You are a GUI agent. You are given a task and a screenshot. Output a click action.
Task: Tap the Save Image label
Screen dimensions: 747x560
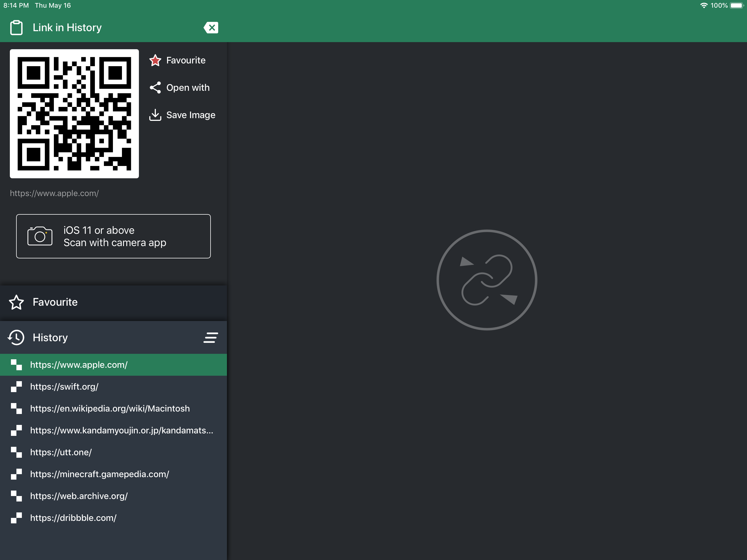click(191, 115)
